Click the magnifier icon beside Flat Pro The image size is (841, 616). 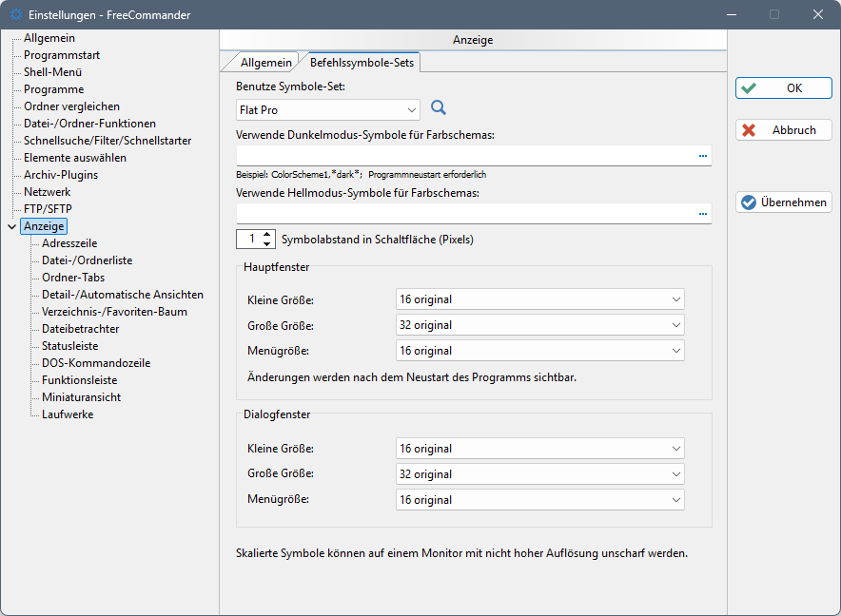439,108
